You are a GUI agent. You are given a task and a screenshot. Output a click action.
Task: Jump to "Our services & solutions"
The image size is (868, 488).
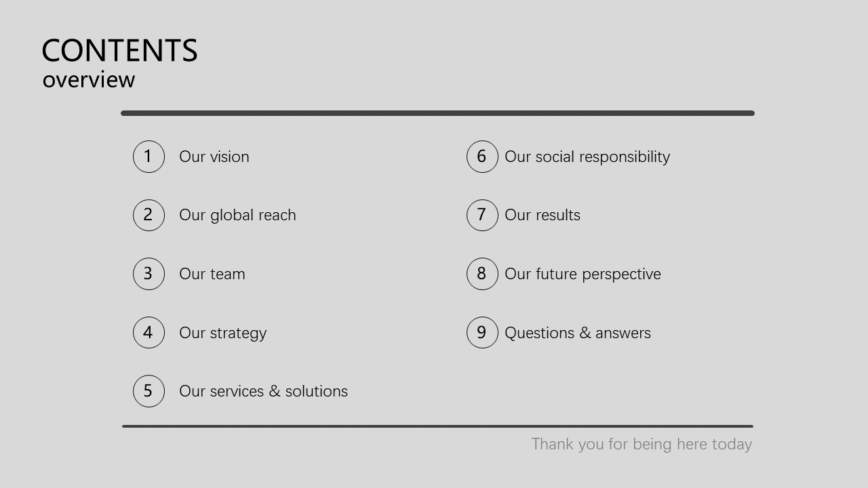[263, 391]
